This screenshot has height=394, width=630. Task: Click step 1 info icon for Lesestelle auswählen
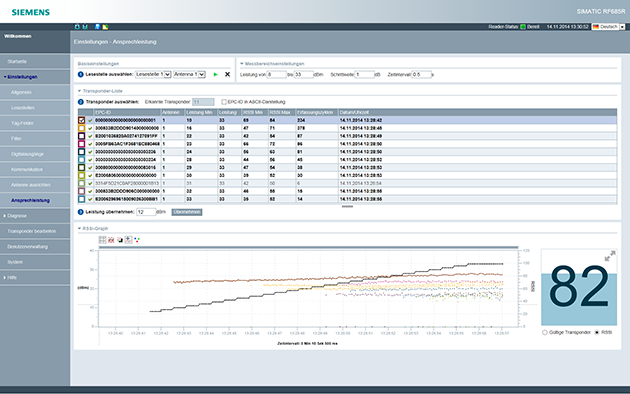pos(81,74)
